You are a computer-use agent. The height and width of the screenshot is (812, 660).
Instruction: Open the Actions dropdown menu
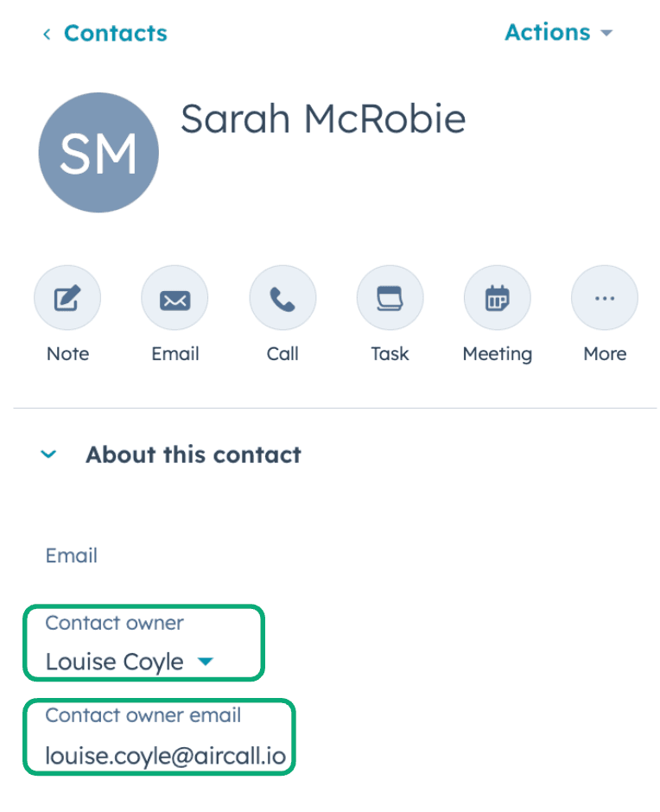[558, 33]
